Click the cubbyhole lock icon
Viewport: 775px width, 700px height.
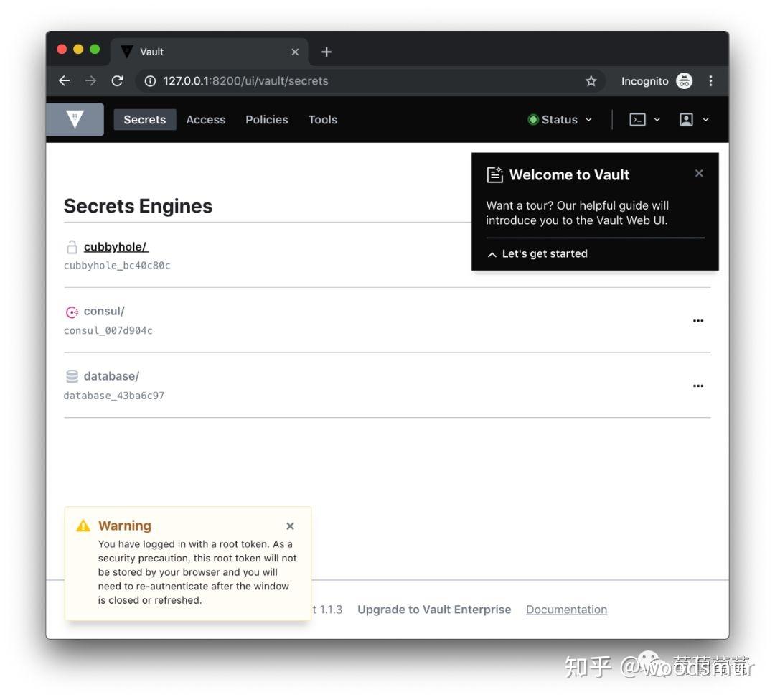tap(72, 248)
